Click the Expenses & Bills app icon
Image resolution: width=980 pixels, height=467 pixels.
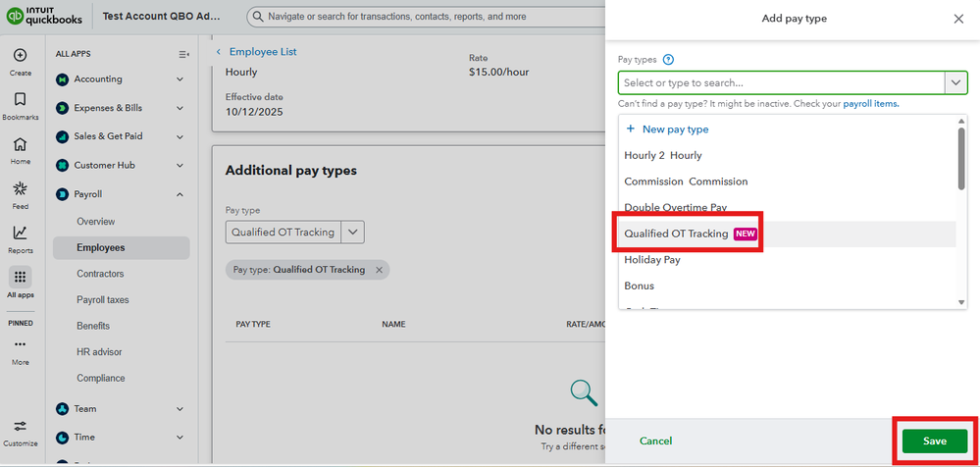click(62, 108)
